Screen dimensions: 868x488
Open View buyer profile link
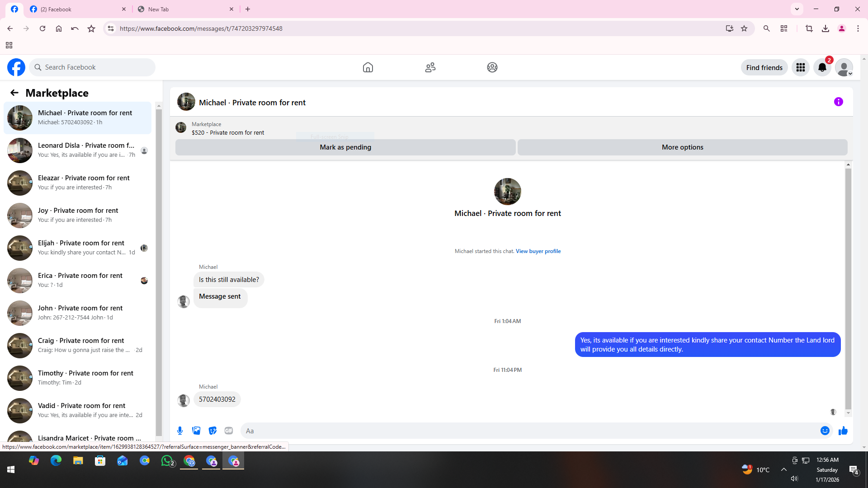(x=538, y=251)
